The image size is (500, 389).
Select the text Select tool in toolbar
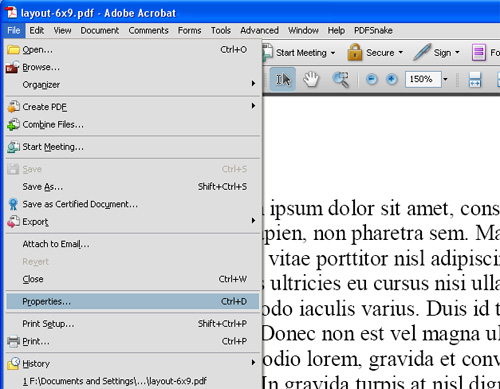tap(283, 79)
